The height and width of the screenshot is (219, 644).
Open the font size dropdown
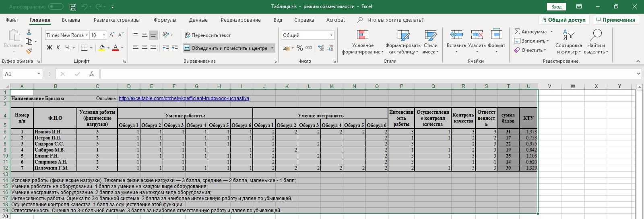click(x=104, y=35)
